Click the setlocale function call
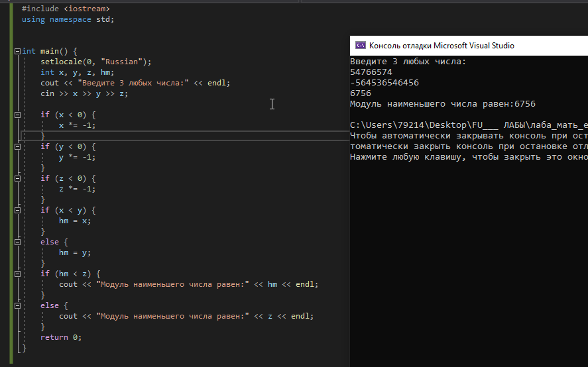Viewport: 588px width, 367px height. (95, 62)
